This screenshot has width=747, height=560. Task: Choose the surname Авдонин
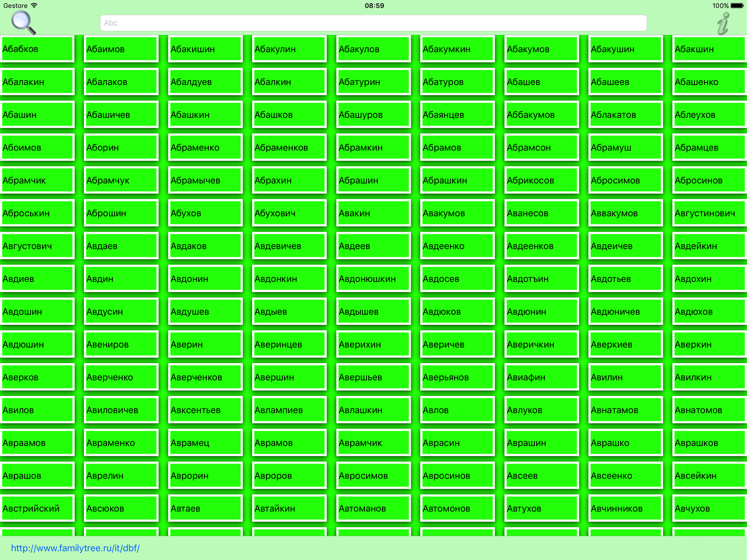(205, 279)
